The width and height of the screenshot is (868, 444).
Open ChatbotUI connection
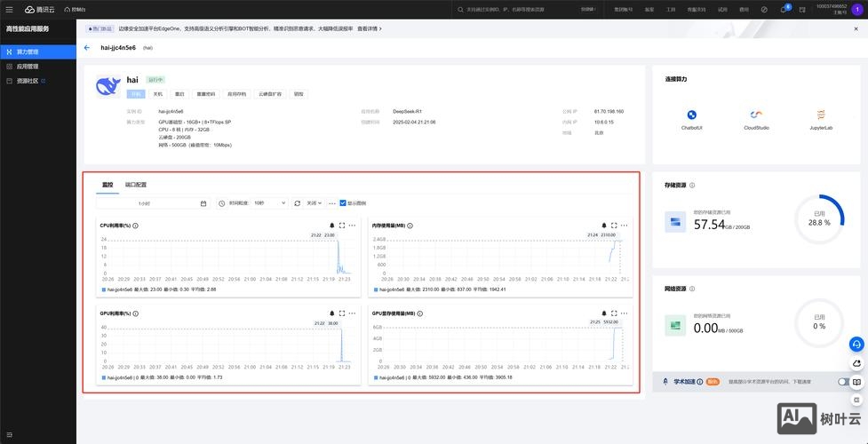tap(691, 115)
